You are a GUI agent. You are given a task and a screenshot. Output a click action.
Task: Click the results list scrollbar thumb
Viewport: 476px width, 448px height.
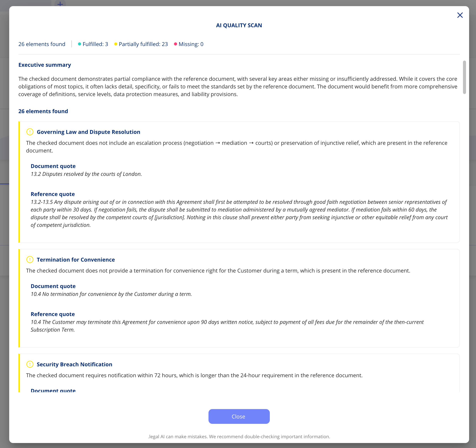click(464, 77)
